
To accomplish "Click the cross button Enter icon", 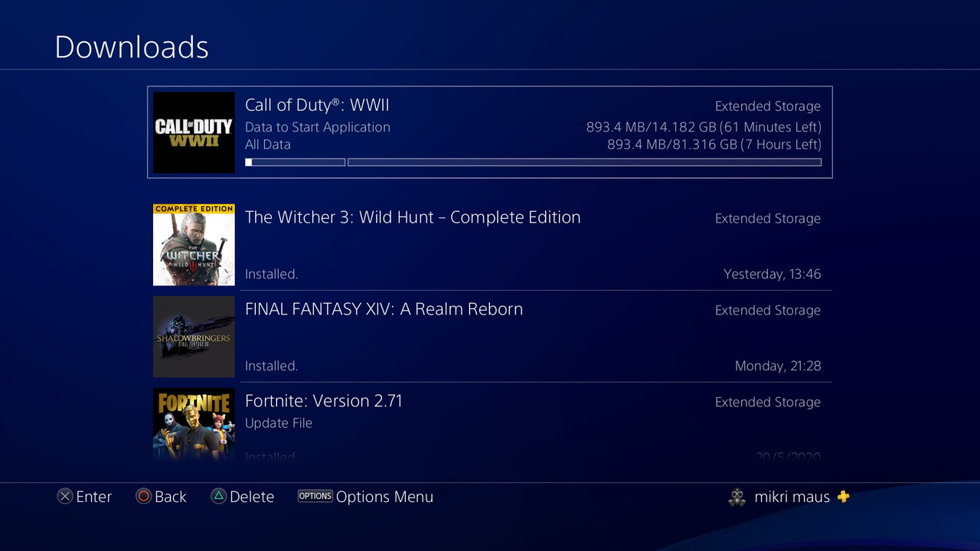I will [65, 497].
